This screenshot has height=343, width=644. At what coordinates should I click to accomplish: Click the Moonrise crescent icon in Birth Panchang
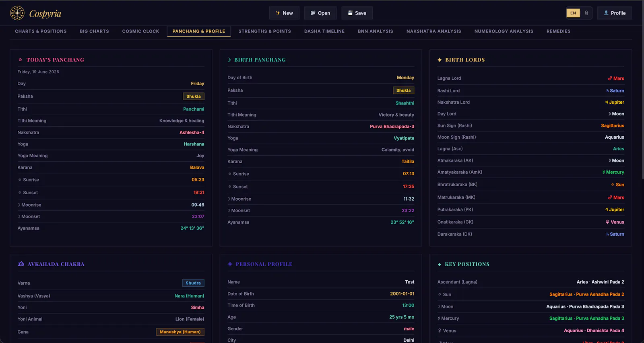229,199
